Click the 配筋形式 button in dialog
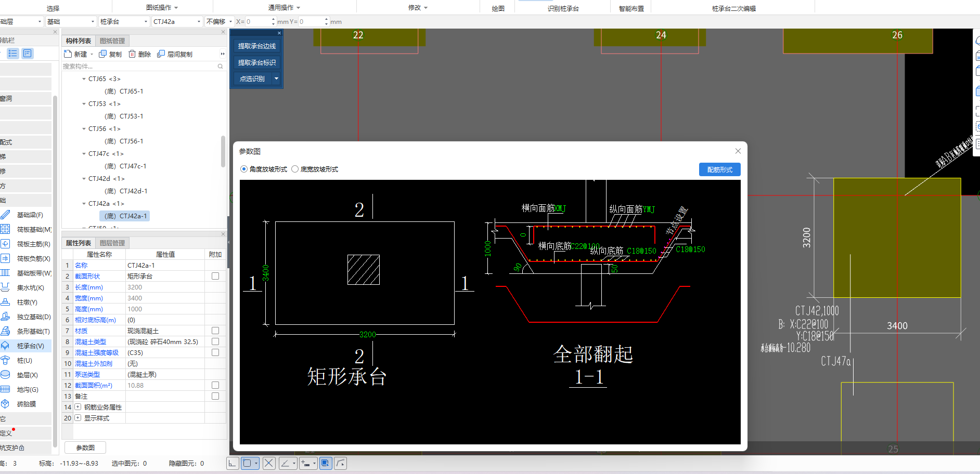Viewport: 980px width, 474px height. 719,170
